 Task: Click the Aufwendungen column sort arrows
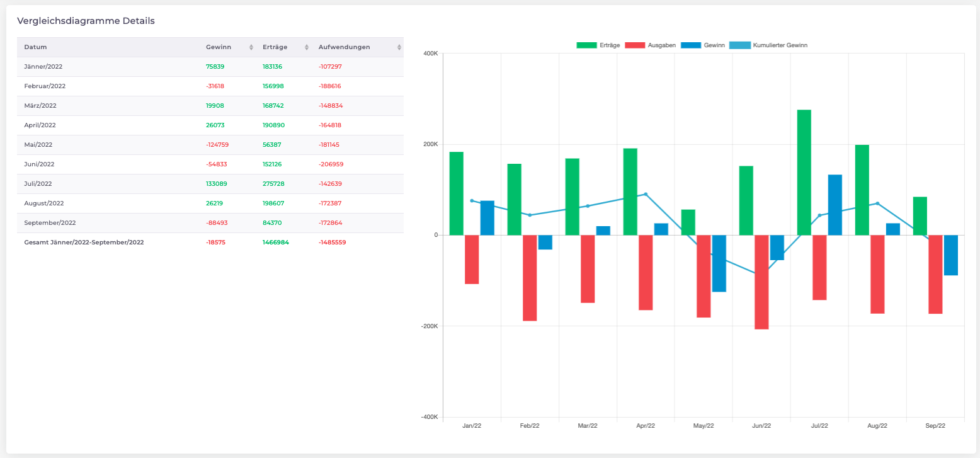coord(399,47)
